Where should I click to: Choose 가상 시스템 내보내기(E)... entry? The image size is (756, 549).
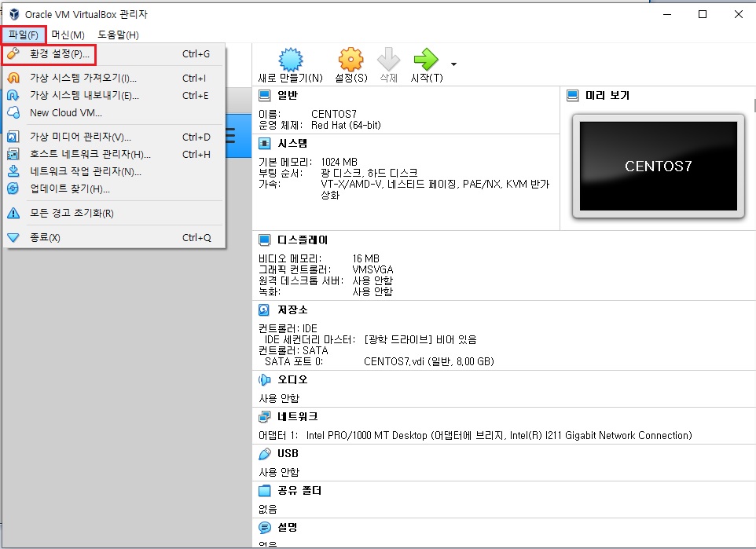point(114,96)
